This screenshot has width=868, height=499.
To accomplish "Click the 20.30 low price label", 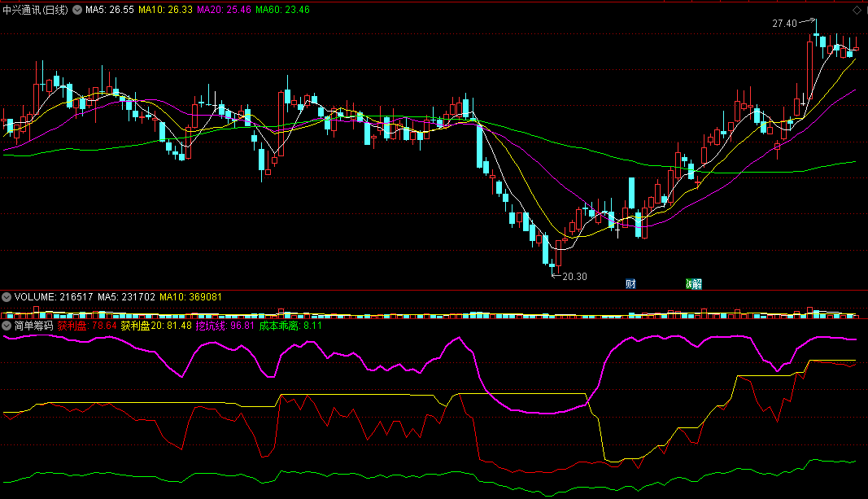I will (x=574, y=276).
